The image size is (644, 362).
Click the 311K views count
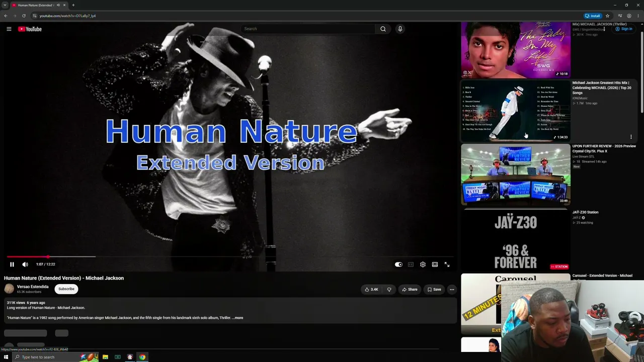point(16,303)
